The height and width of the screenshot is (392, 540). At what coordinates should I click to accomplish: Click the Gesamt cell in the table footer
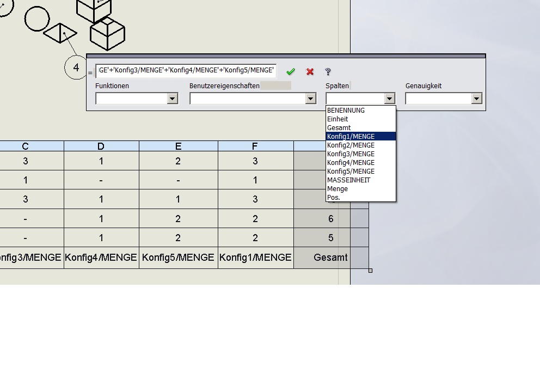330,258
